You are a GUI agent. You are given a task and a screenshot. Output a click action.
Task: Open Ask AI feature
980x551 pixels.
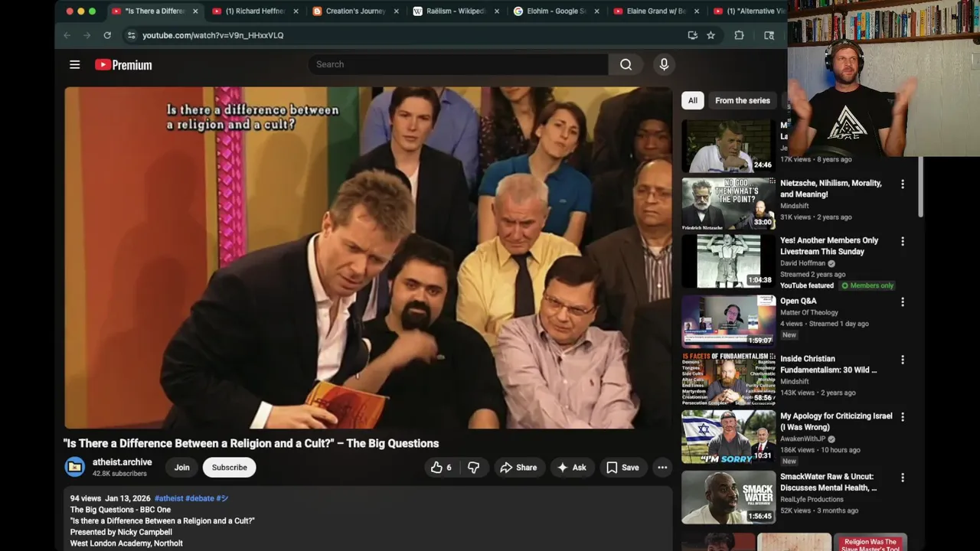pos(572,468)
